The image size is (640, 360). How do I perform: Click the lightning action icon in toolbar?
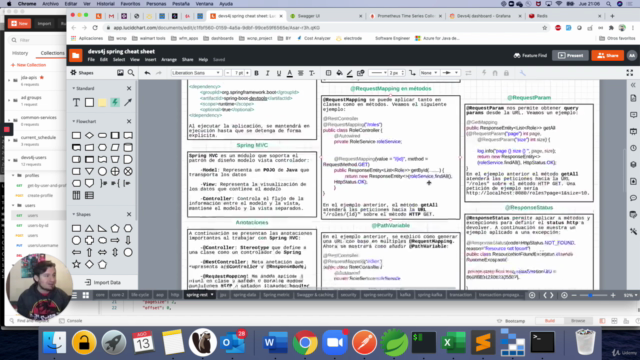click(x=484, y=73)
